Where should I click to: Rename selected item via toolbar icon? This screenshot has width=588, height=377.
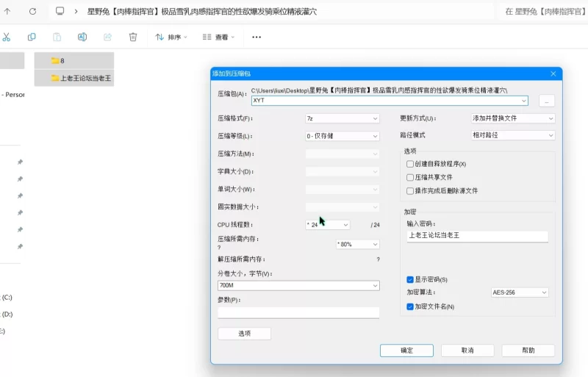[x=82, y=37]
